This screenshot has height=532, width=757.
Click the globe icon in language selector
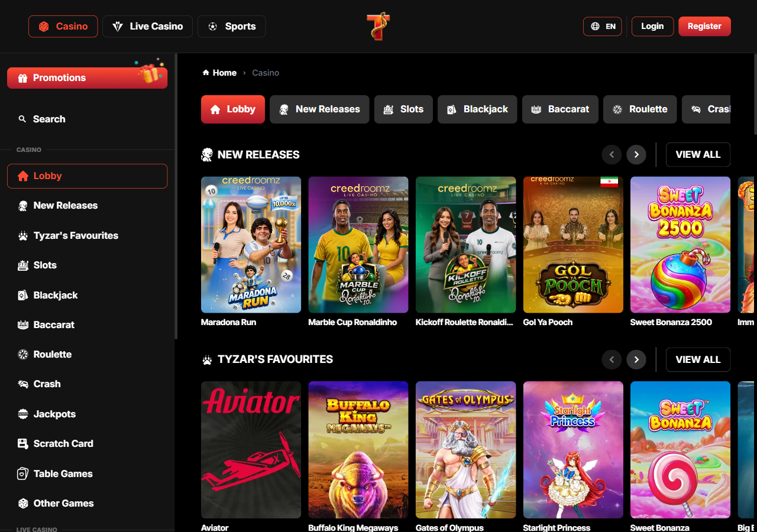tap(596, 27)
